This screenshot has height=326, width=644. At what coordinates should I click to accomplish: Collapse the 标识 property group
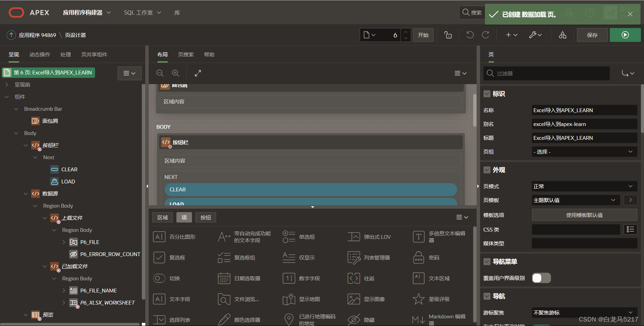tap(487, 94)
